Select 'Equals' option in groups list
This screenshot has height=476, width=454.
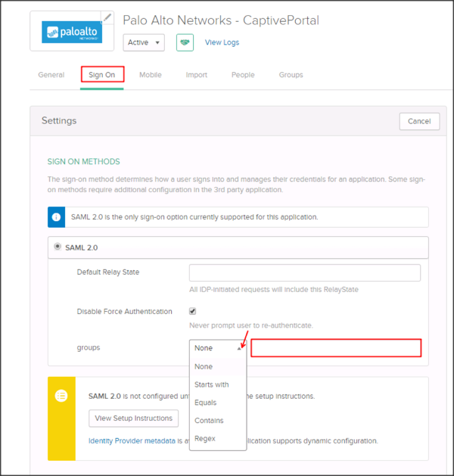[205, 403]
